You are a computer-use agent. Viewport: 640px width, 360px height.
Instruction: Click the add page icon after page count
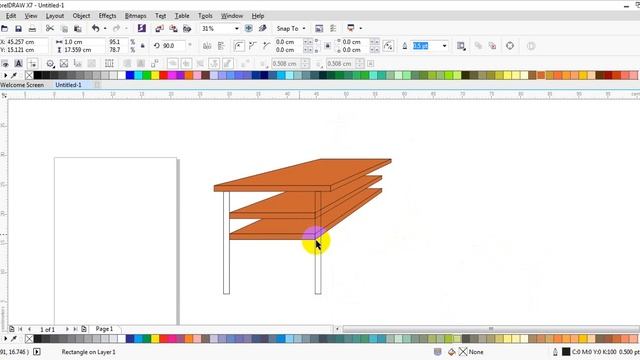click(x=84, y=329)
